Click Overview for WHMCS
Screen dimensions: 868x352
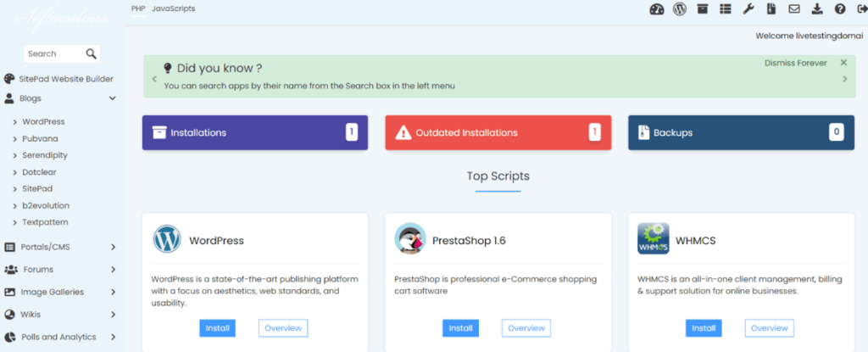(770, 328)
